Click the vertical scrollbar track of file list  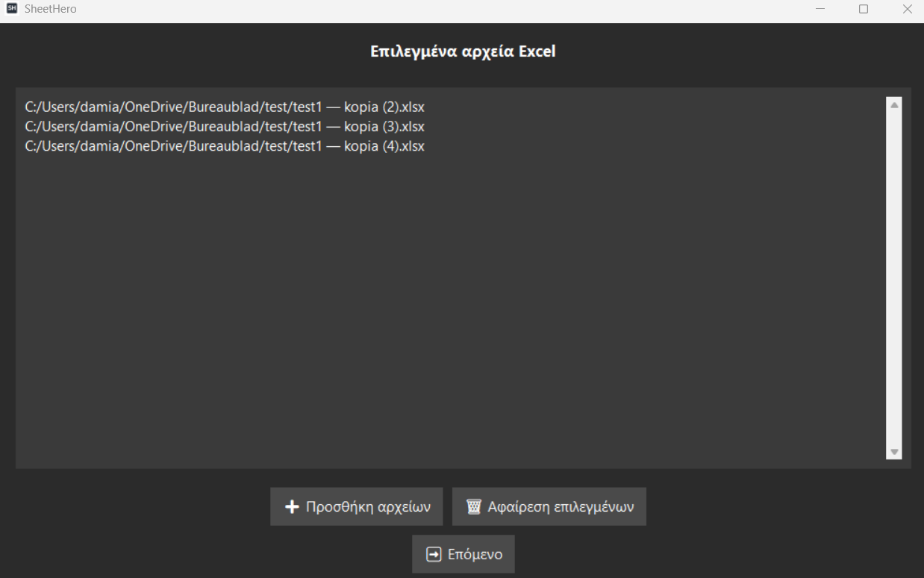click(895, 278)
